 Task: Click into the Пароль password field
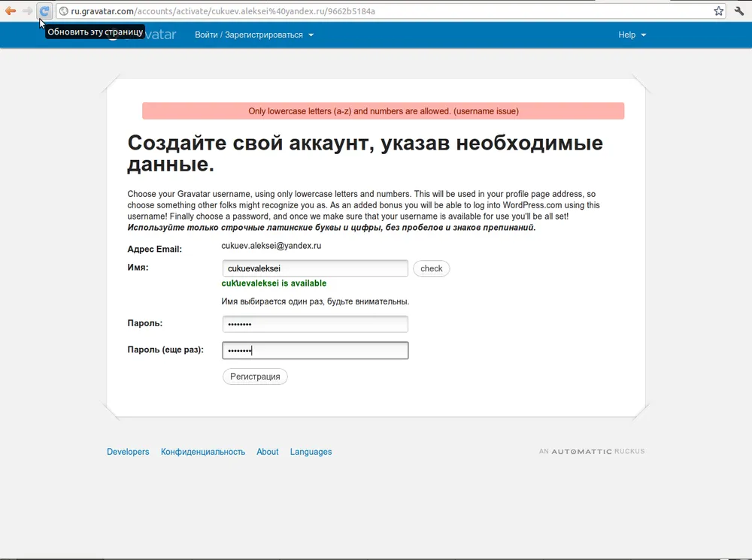(315, 324)
